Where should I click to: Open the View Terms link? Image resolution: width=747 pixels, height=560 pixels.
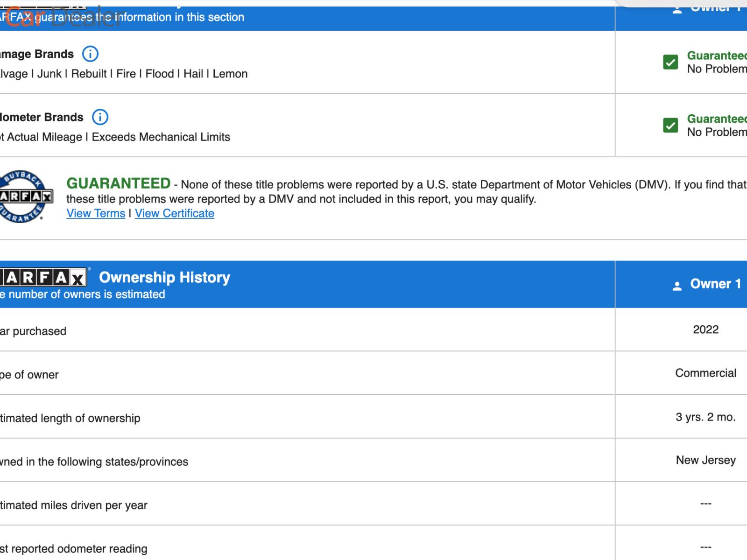[x=96, y=213]
